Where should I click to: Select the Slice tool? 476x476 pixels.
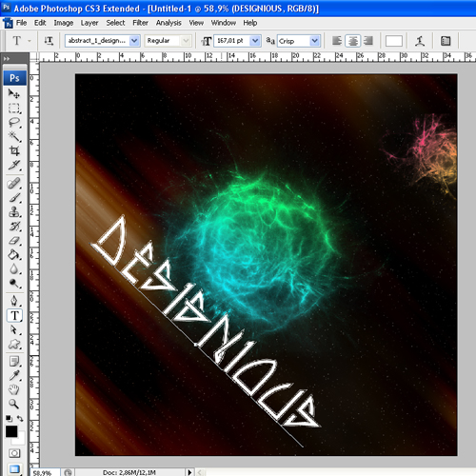coord(14,165)
